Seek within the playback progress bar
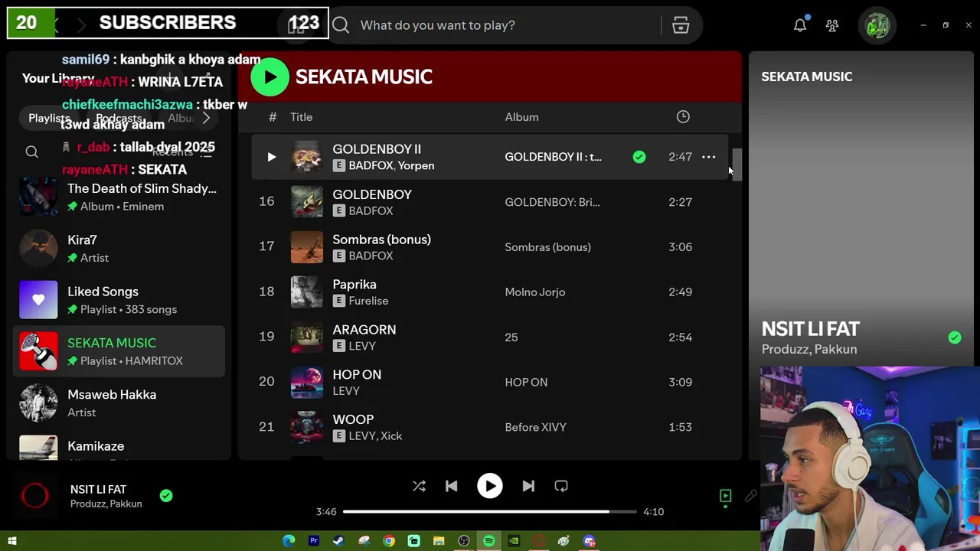 [489, 511]
